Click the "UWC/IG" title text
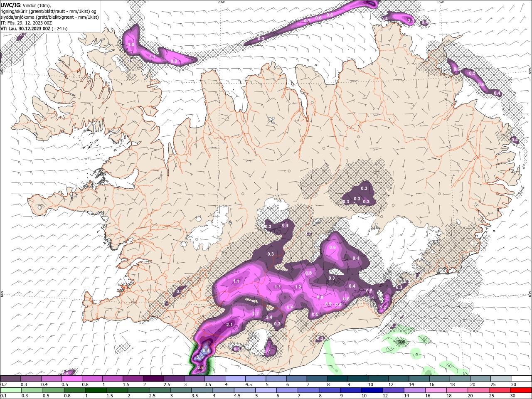This screenshot has width=532, height=399. click(x=10, y=5)
